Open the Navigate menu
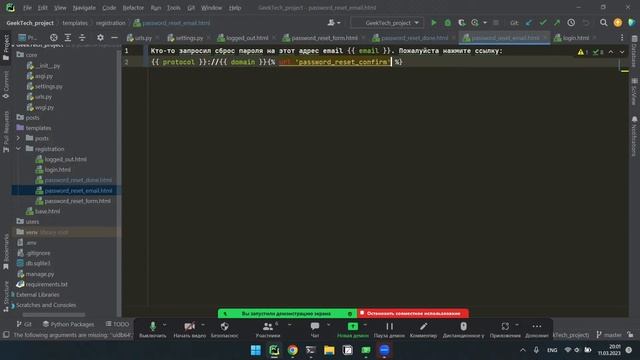Screen dimensions: 640x360 click(84, 8)
